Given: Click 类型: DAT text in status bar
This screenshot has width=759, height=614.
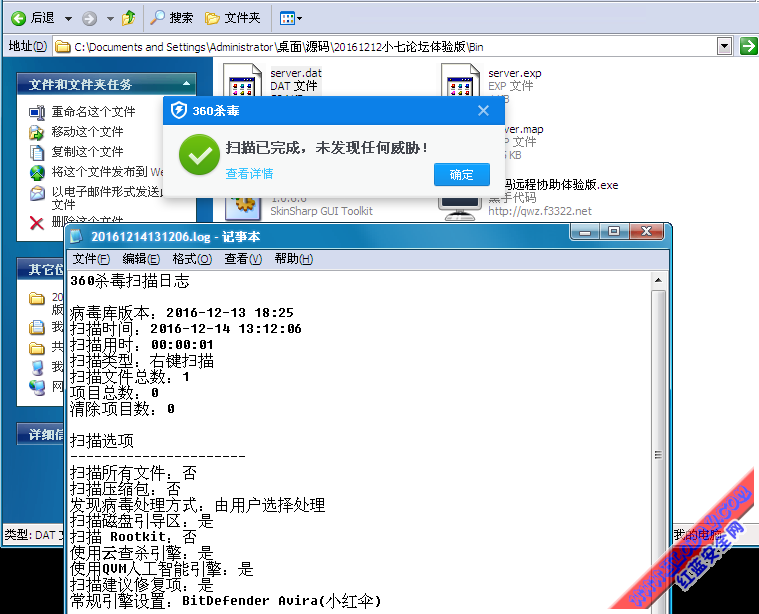Looking at the screenshot, I should pos(33,535).
